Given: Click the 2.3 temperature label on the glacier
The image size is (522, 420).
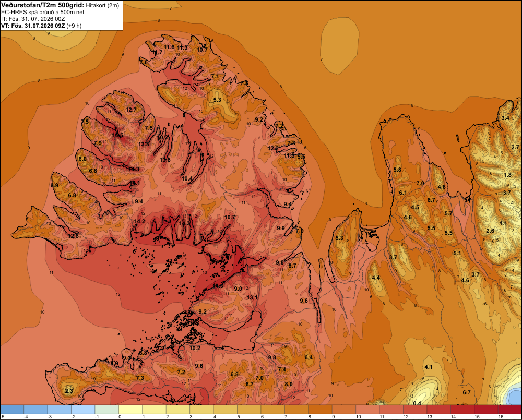Looking at the screenshot, I should click(69, 391).
